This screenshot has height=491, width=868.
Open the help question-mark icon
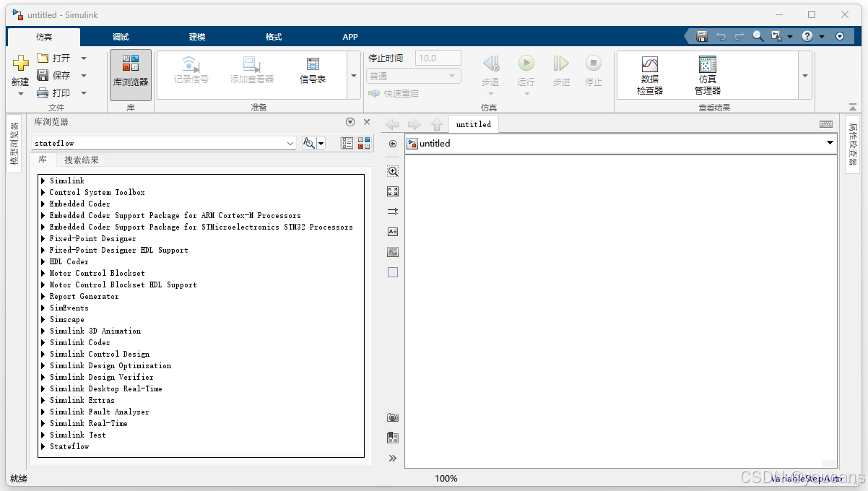807,36
